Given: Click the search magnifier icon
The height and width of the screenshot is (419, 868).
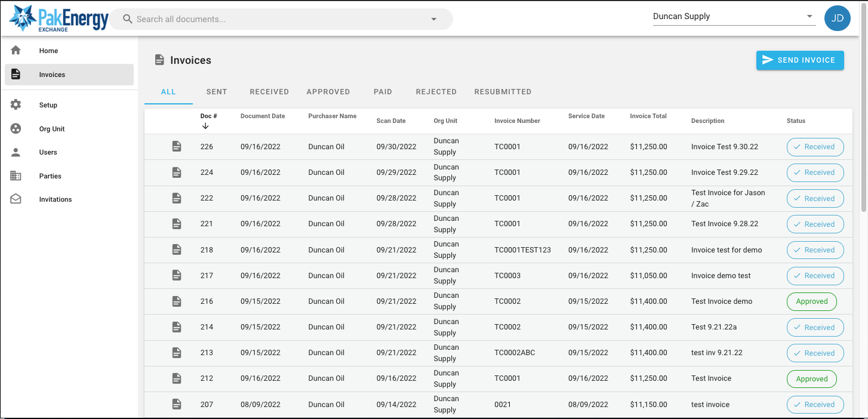Looking at the screenshot, I should [x=127, y=19].
